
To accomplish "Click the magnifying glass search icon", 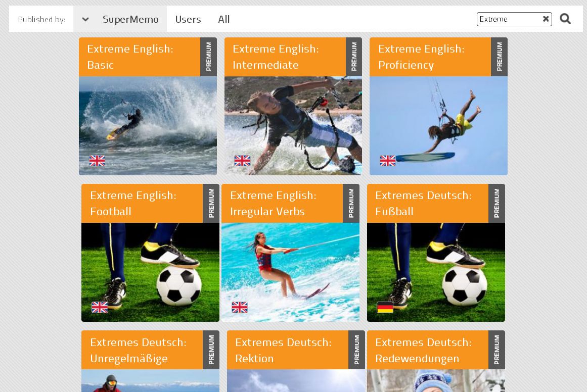I will click(565, 19).
